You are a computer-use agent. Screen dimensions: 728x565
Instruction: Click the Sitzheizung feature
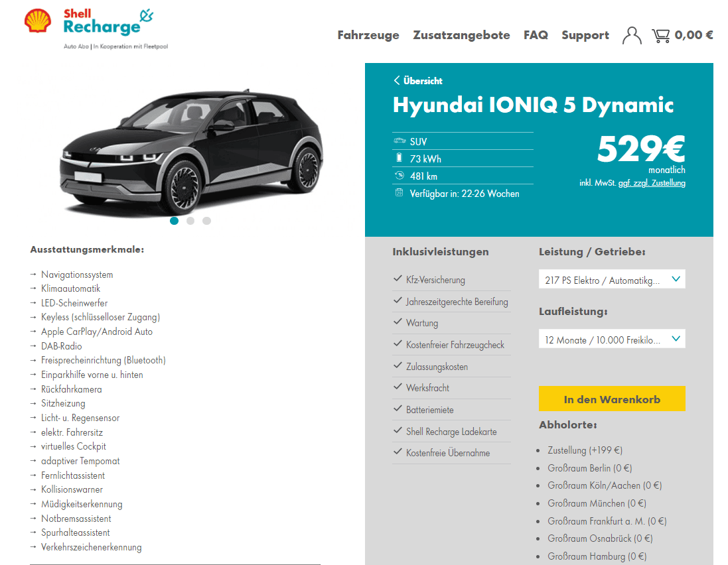tap(63, 404)
